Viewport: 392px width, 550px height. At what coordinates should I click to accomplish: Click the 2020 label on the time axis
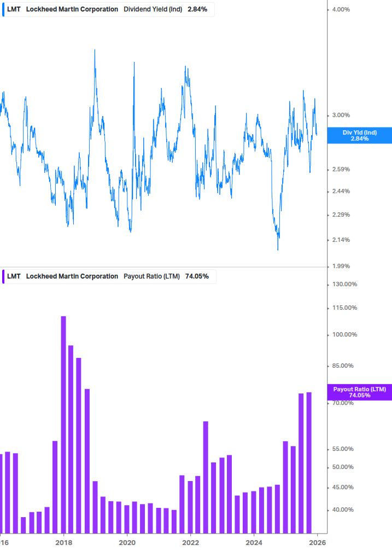(x=127, y=542)
